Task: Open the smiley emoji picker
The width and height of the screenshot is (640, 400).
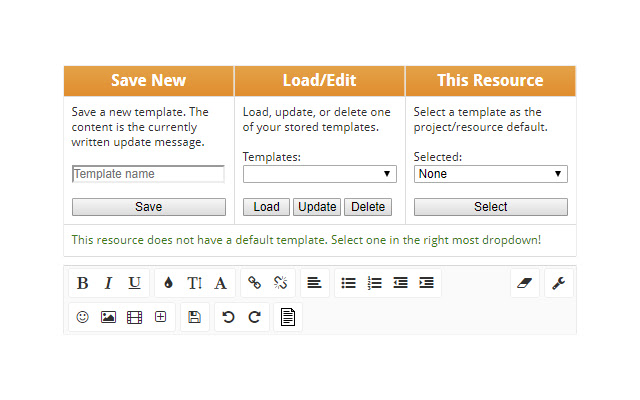Action: (x=82, y=317)
